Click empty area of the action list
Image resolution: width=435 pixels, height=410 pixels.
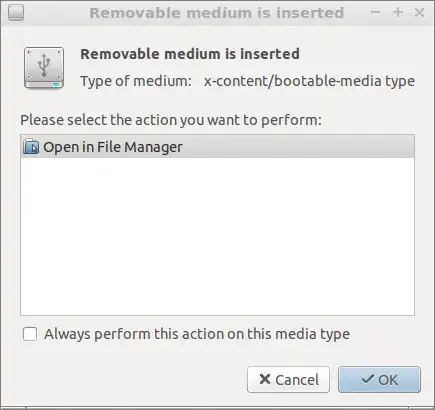[217, 236]
